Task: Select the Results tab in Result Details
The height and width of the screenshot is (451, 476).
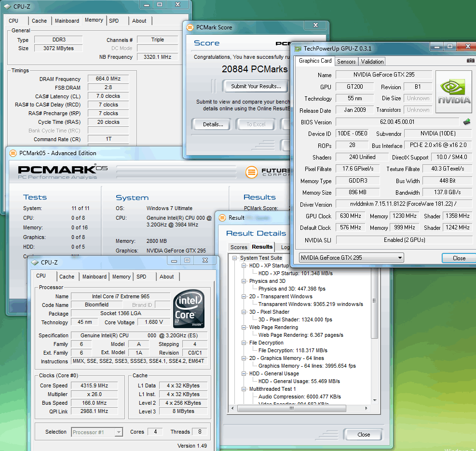Action: (x=262, y=247)
